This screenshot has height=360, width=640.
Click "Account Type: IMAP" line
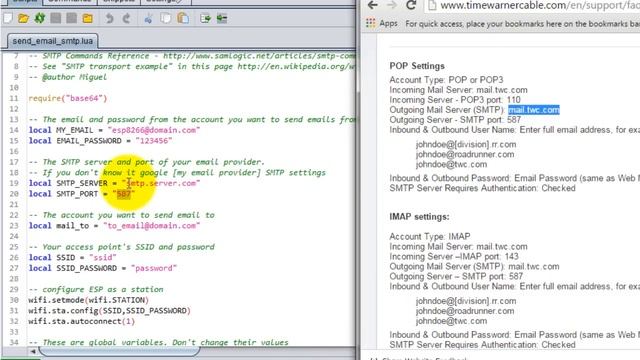[430, 237]
